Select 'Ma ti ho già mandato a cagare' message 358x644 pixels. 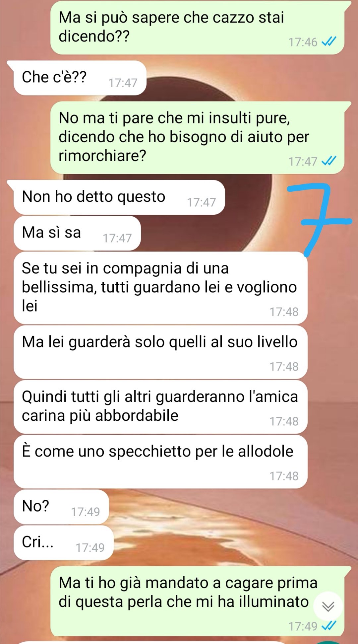coord(197,601)
